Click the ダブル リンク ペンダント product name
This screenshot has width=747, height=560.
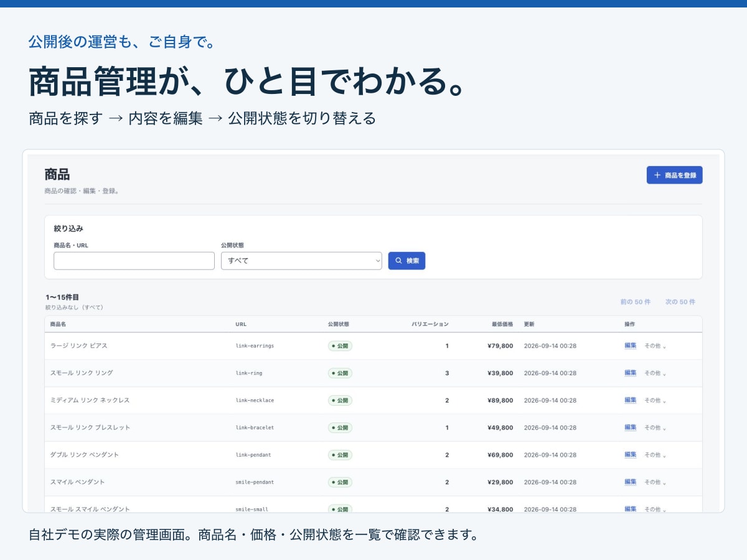85,455
